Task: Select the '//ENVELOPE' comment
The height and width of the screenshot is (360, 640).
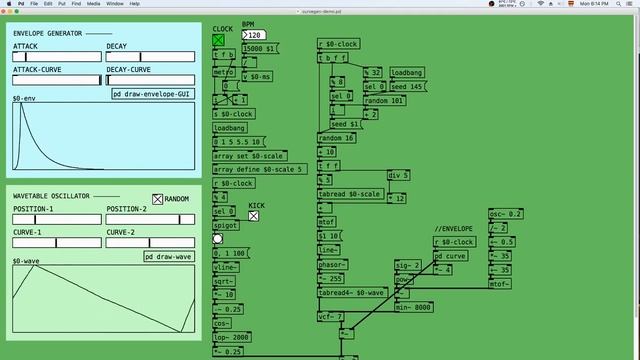Action: click(453, 229)
